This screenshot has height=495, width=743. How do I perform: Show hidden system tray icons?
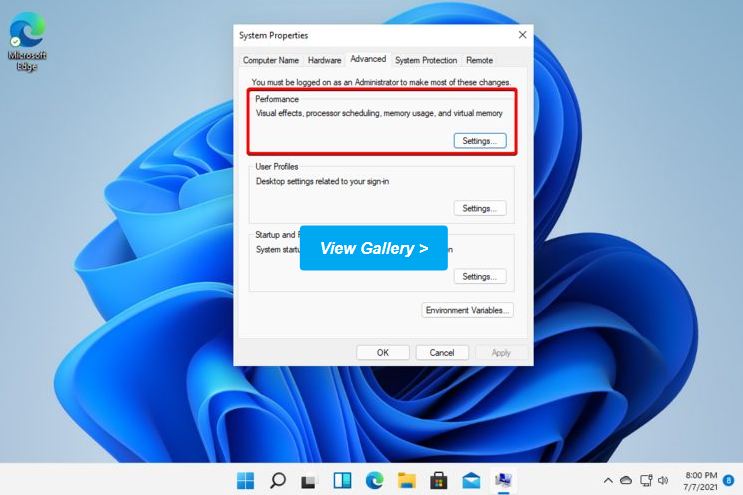tap(608, 480)
